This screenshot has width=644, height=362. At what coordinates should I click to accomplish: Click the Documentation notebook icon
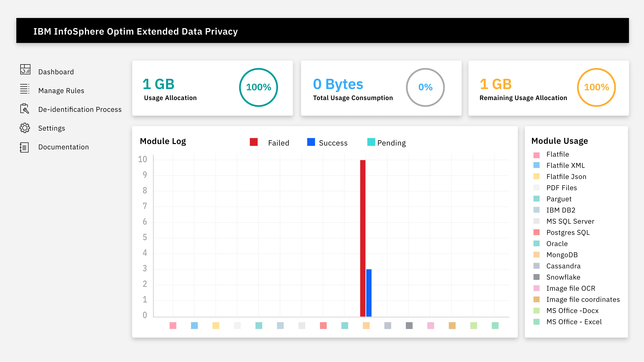point(24,147)
